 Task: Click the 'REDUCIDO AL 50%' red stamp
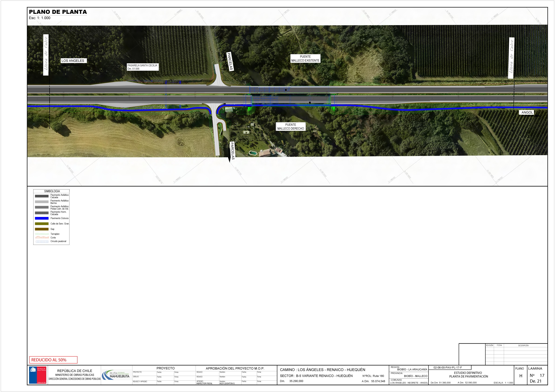[x=53, y=360]
